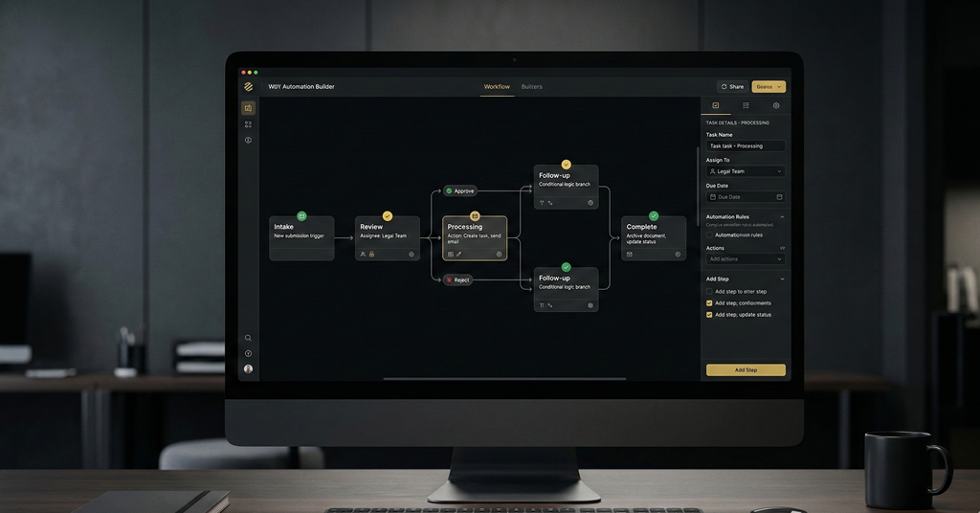The image size is (980, 513).
Task: Uncheck Add step; confiourments checkbox
Action: tap(709, 303)
